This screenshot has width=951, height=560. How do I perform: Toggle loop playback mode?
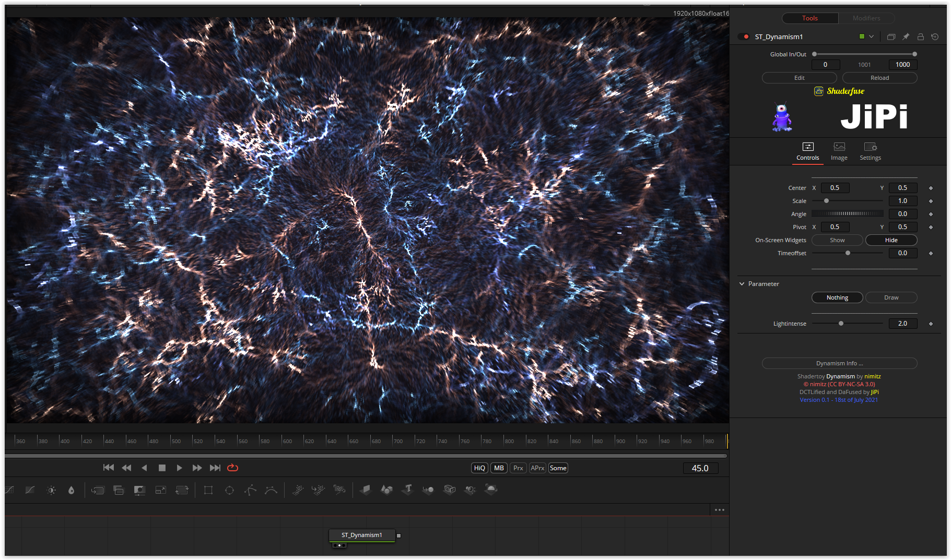coord(233,468)
